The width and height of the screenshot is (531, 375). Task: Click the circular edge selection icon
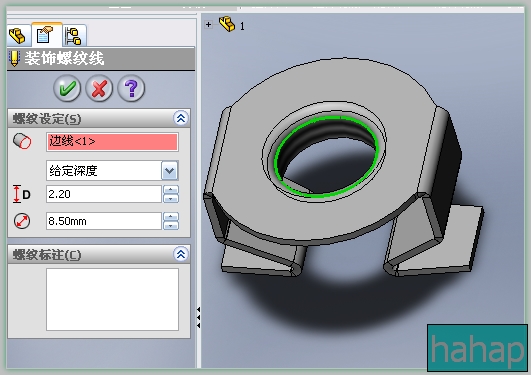coord(22,141)
